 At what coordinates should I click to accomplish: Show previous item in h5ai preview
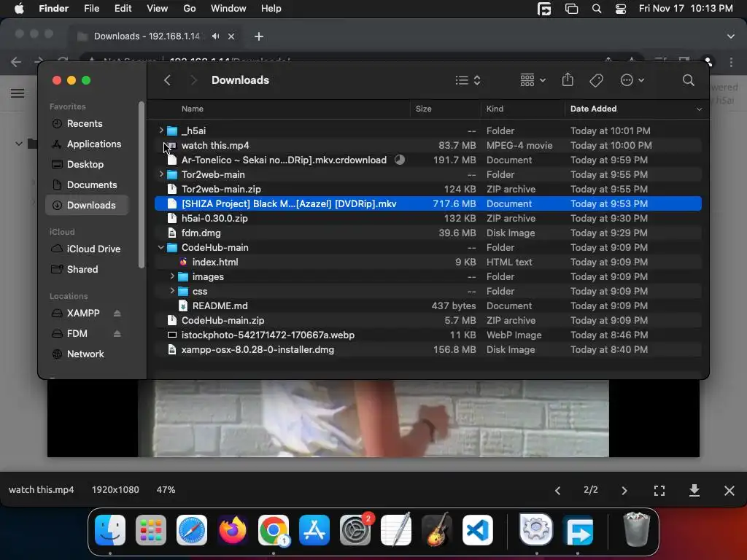coord(557,490)
